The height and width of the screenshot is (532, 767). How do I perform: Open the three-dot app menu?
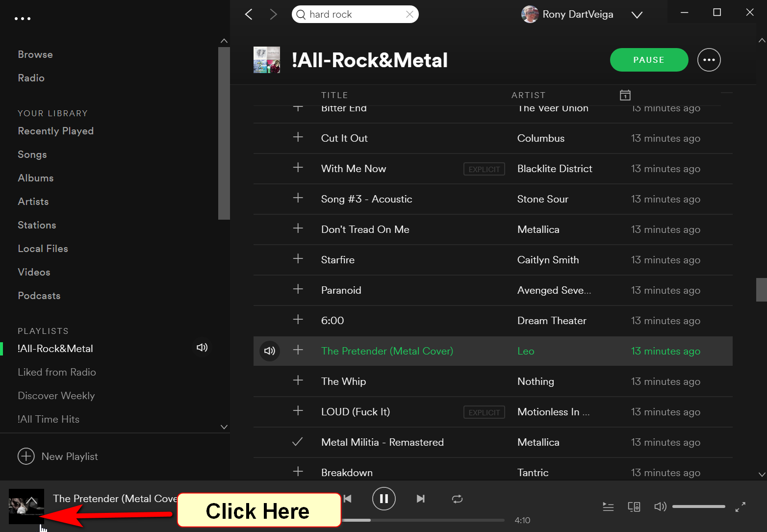(23, 19)
